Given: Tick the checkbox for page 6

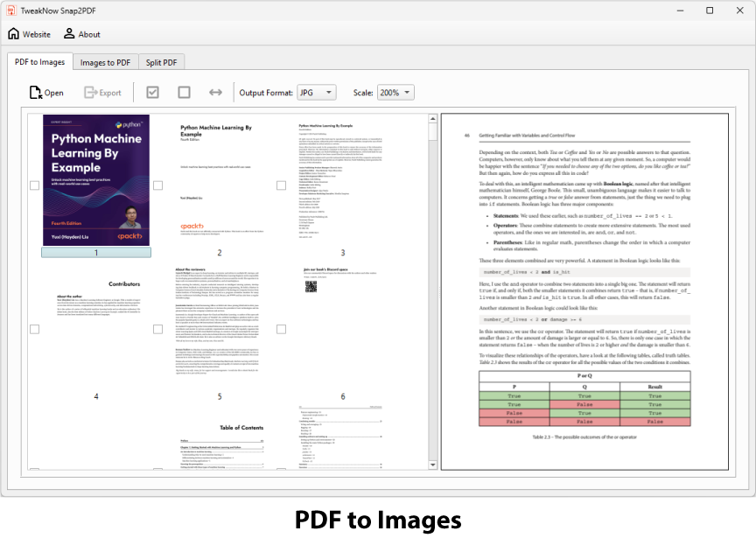Looking at the screenshot, I should tap(282, 329).
